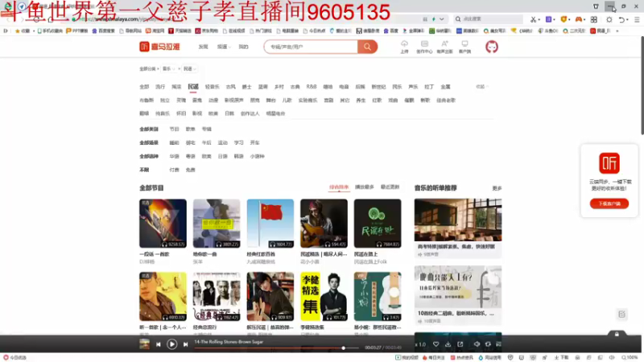Open 民谣精选 guitar album title link
The width and height of the screenshot is (644, 362).
point(324,254)
